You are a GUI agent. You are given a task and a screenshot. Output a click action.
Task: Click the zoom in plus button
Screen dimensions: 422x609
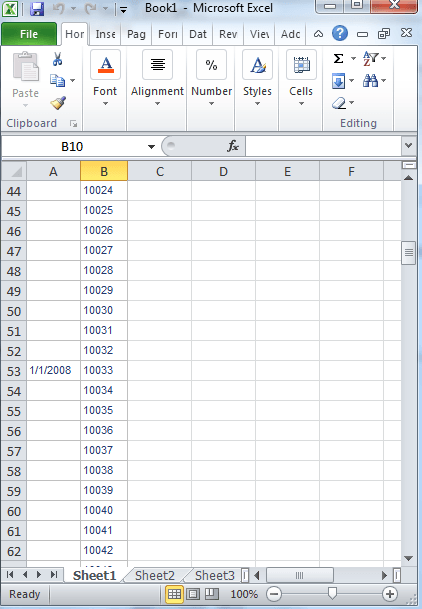point(390,594)
